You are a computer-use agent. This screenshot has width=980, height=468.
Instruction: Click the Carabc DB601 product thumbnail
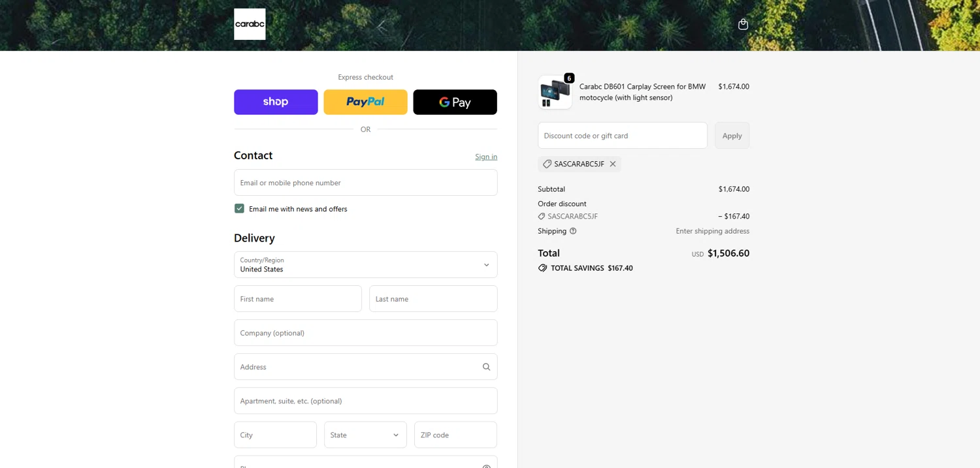pyautogui.click(x=555, y=92)
